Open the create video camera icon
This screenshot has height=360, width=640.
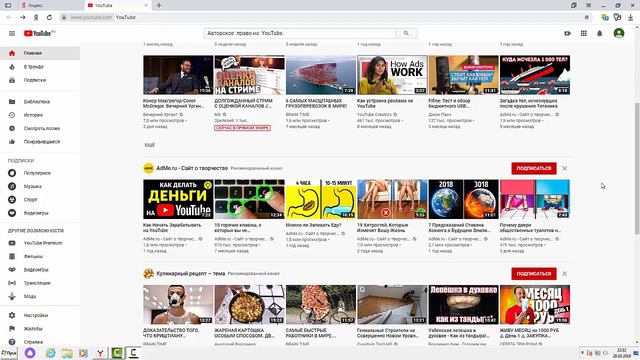[x=567, y=33]
